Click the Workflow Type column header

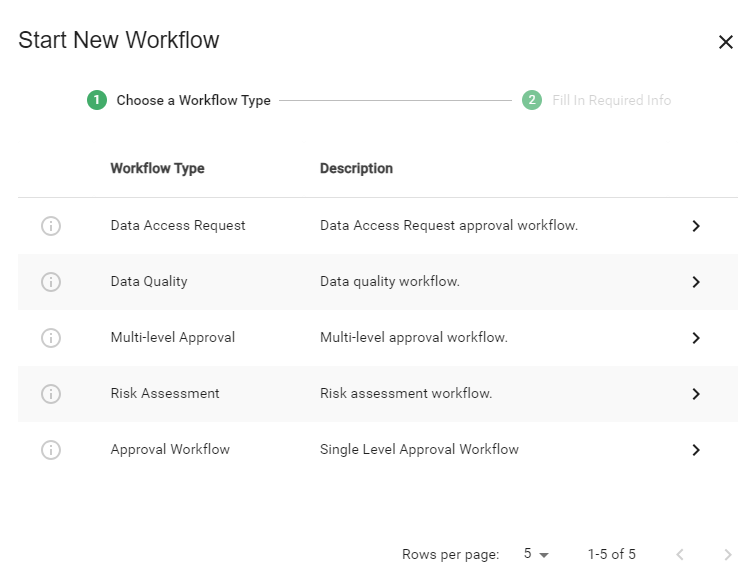(158, 169)
